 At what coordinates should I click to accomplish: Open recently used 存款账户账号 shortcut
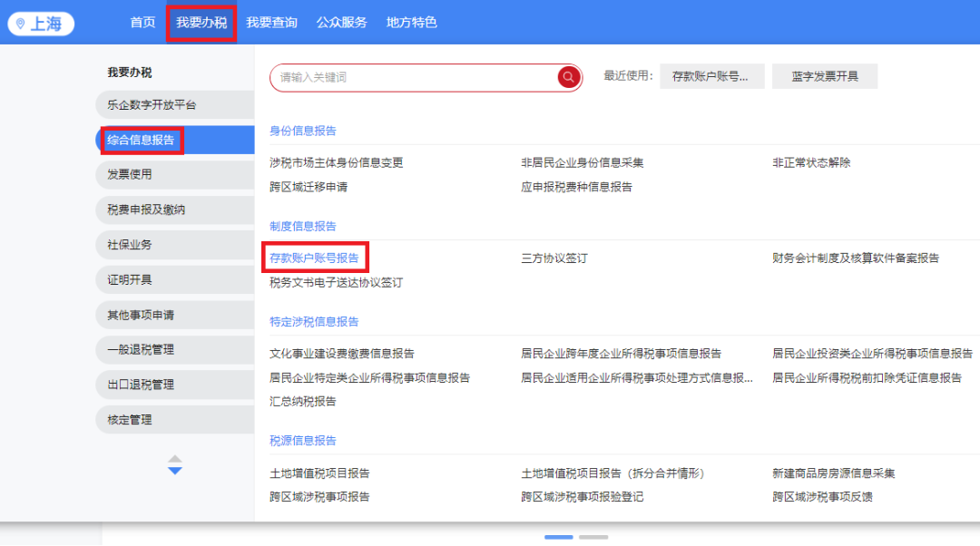coord(711,77)
